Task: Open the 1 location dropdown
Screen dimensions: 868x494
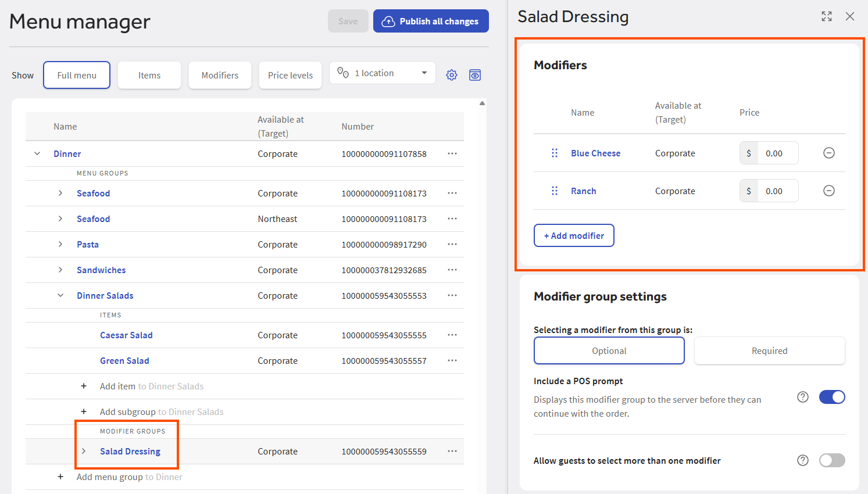Action: pos(383,73)
